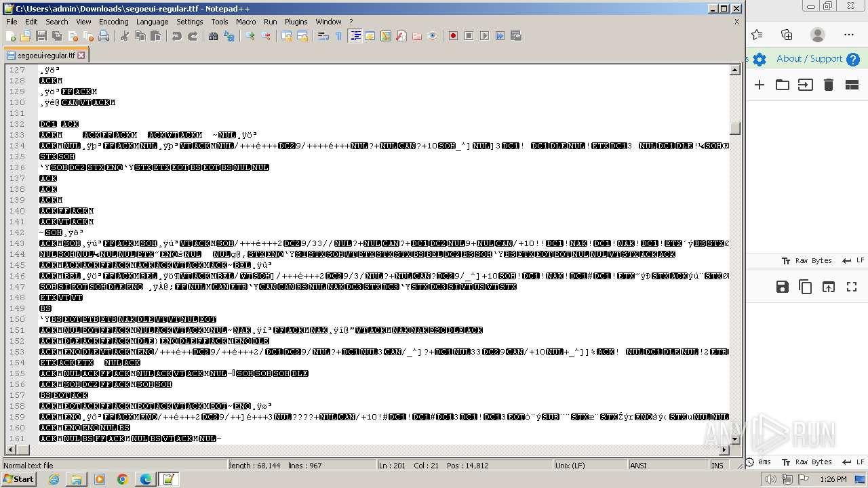Click the volume speaker tray icon
Screen dimensions: 868x488
[770, 479]
